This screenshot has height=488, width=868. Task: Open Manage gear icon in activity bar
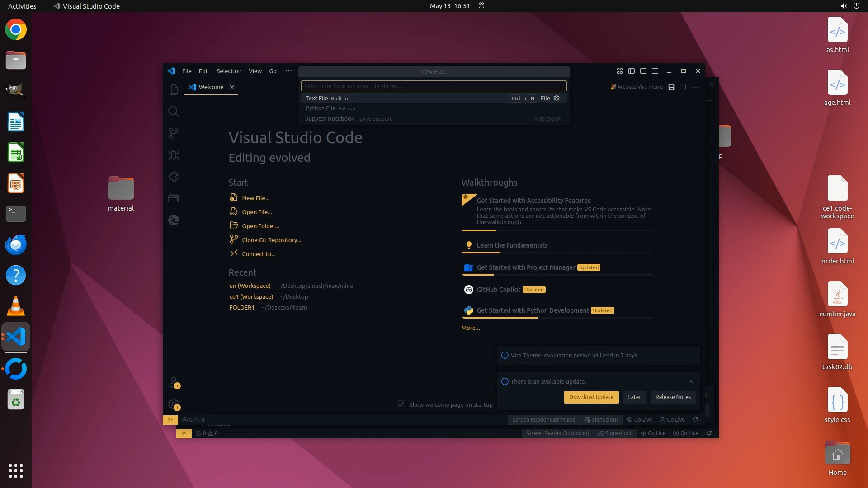click(174, 404)
